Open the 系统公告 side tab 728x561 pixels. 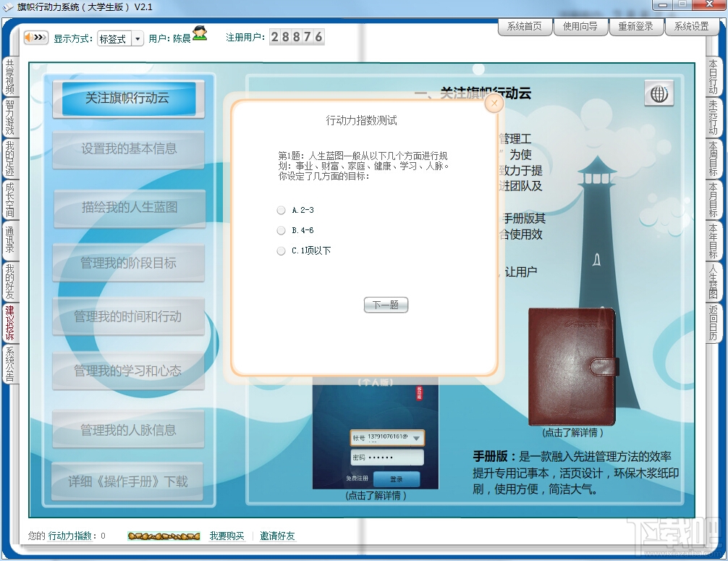[x=9, y=363]
